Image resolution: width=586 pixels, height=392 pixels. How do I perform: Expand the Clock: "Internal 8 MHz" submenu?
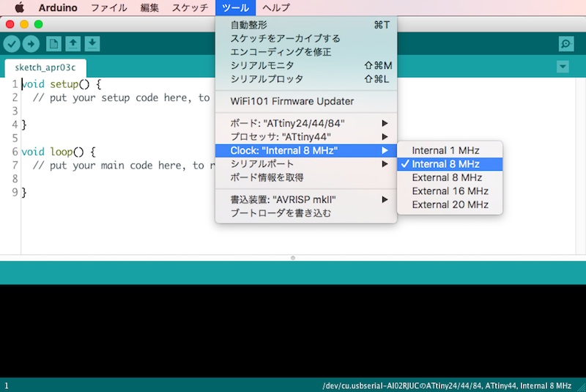[x=306, y=150]
